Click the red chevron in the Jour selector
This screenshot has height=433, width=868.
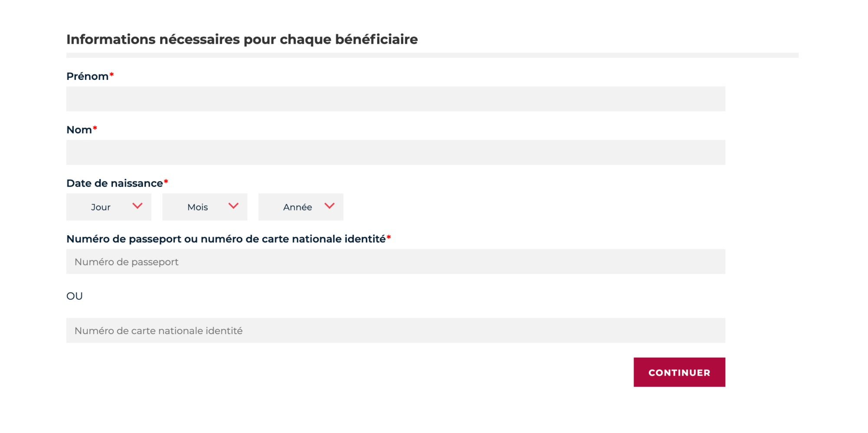pos(137,206)
